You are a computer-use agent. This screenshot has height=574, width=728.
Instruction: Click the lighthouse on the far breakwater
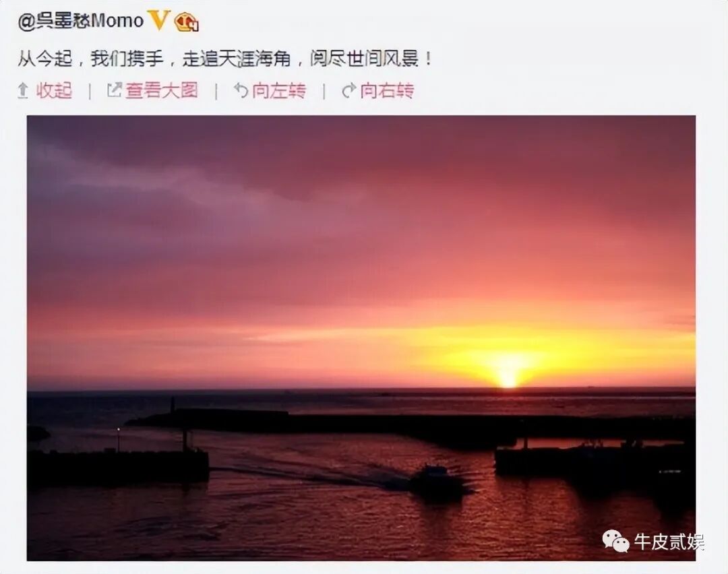coord(173,404)
